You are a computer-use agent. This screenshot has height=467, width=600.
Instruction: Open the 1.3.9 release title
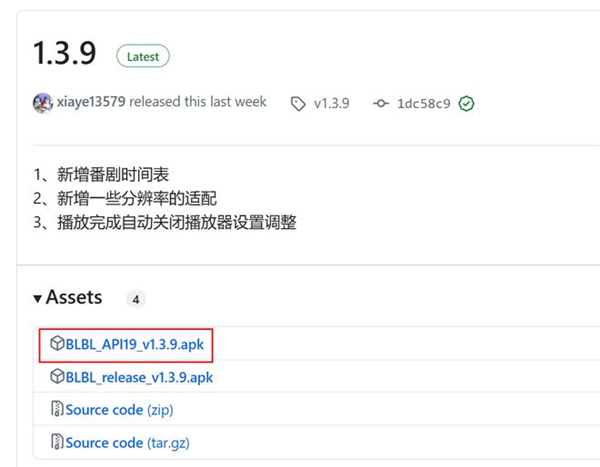[x=65, y=53]
